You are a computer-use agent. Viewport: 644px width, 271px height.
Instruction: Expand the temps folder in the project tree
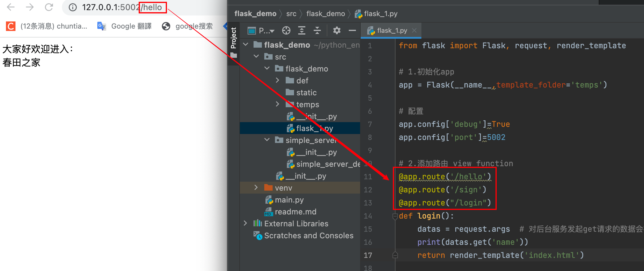277,104
